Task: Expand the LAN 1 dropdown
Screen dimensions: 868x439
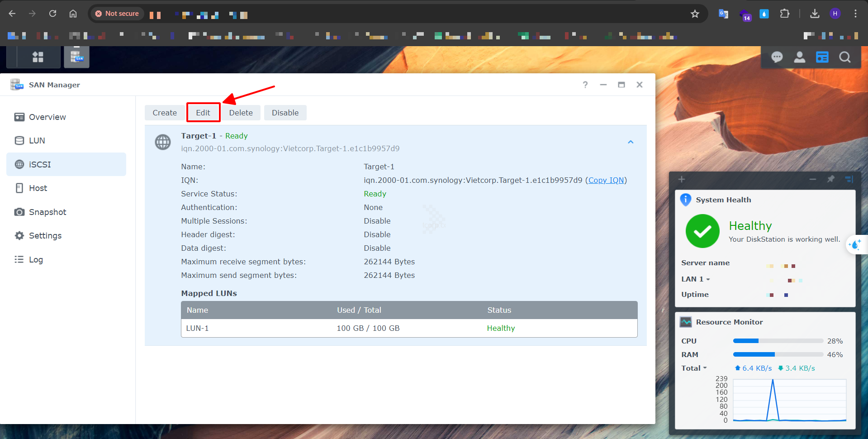Action: [696, 279]
